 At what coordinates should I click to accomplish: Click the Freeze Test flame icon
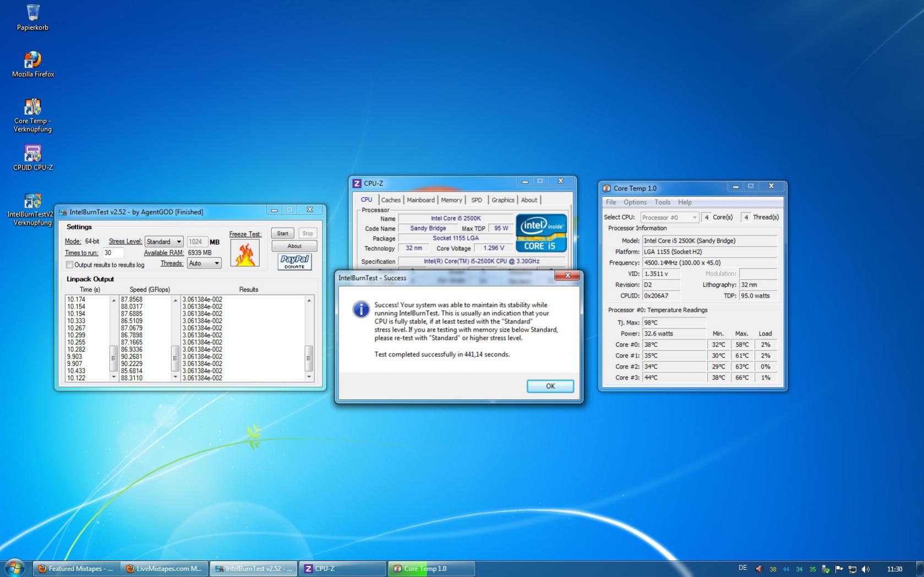[245, 254]
